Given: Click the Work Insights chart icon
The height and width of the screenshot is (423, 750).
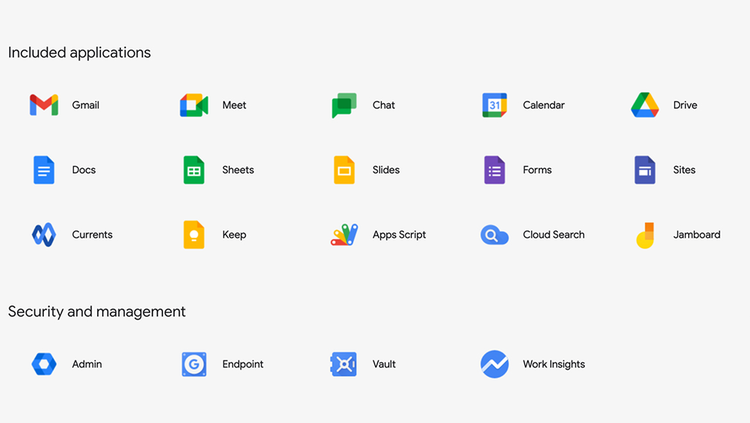Looking at the screenshot, I should coord(495,364).
